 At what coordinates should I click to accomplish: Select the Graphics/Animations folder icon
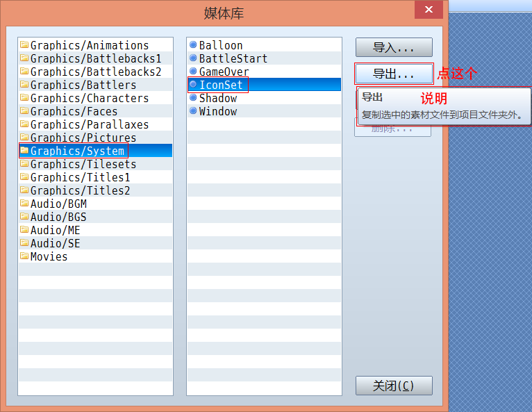[x=24, y=44]
